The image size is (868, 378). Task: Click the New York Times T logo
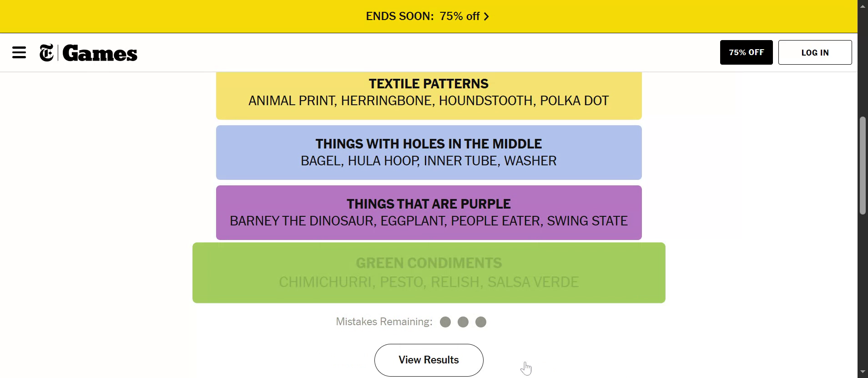[x=46, y=53]
